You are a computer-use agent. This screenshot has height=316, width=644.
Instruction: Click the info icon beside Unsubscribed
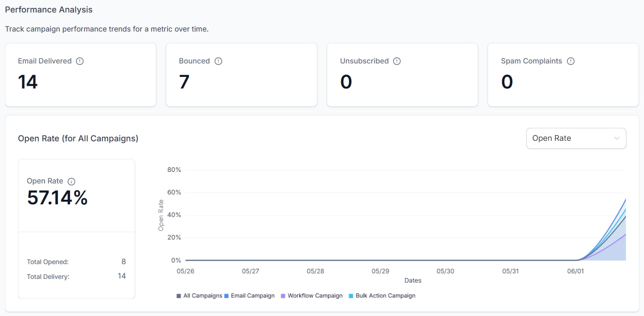397,61
